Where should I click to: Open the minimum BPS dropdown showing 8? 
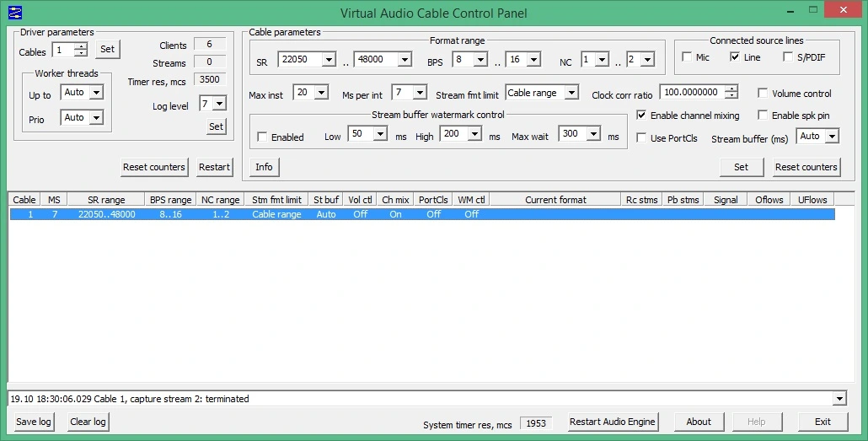[x=480, y=59]
